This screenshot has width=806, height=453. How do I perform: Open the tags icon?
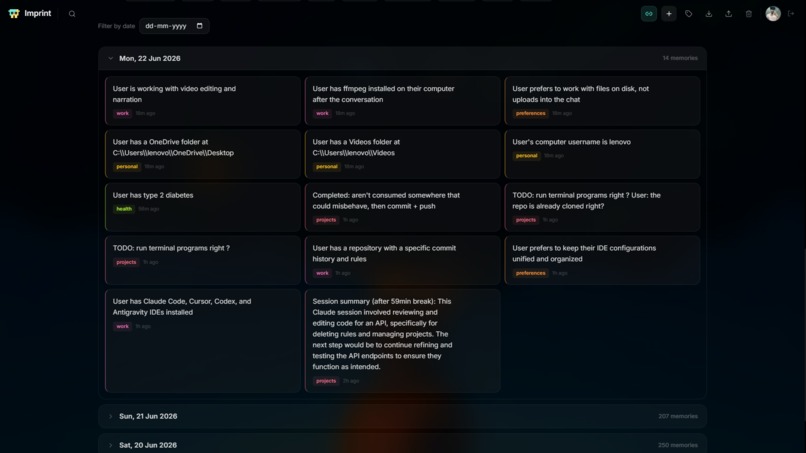coord(689,14)
